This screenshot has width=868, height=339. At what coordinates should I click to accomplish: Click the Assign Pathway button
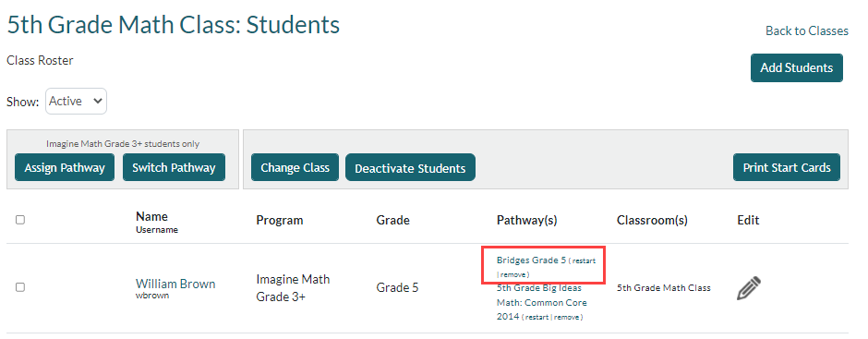pos(65,167)
